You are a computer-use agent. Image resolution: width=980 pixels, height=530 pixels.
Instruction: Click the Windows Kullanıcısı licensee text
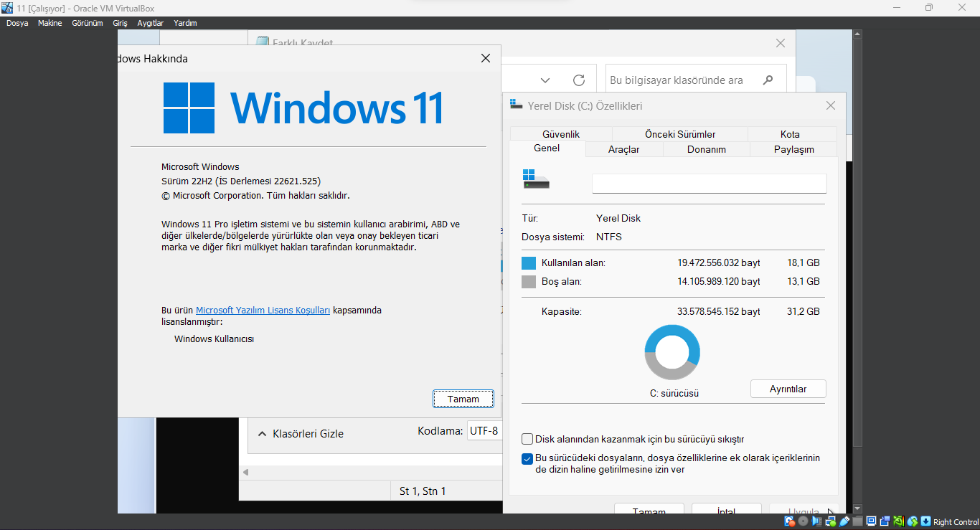[214, 339]
